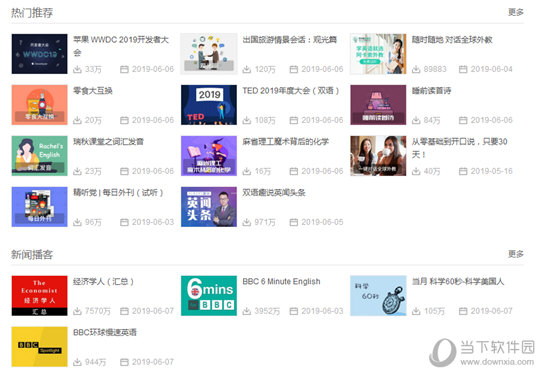This screenshot has height=381, width=550.
Task: Open the Rachel's English thumbnail
Action: click(39, 156)
